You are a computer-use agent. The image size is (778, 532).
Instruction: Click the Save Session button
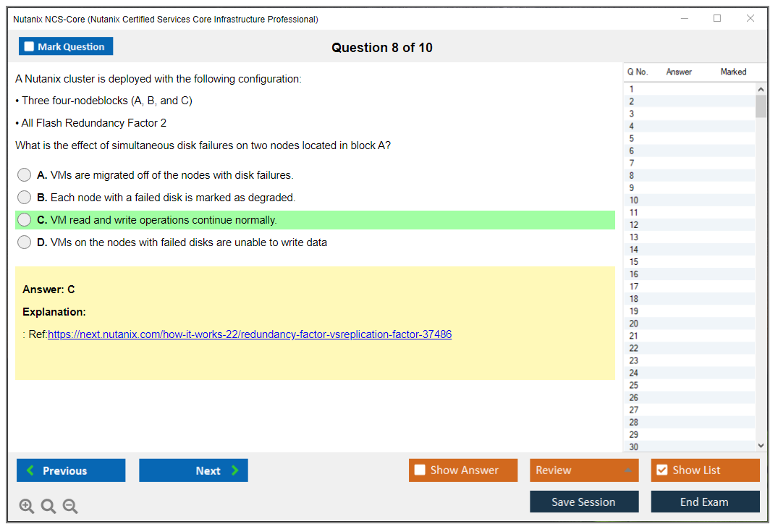click(583, 502)
